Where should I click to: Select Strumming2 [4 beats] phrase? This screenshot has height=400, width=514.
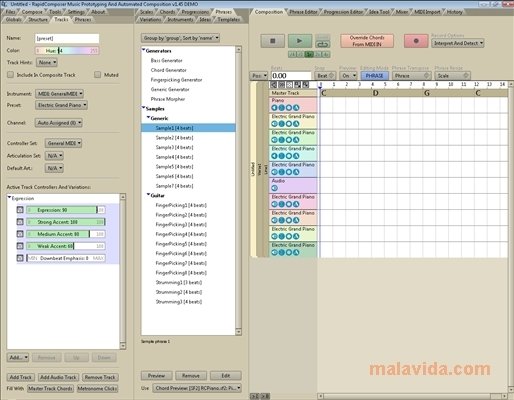(179, 292)
